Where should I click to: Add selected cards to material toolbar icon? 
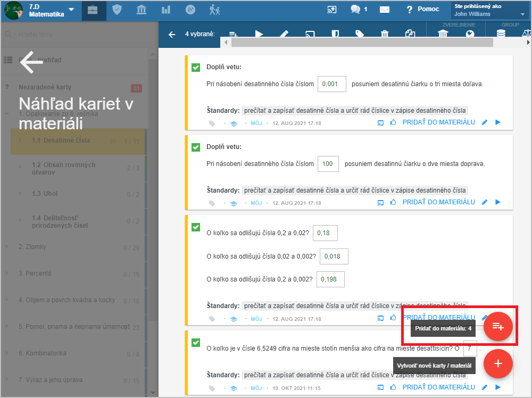(x=234, y=34)
